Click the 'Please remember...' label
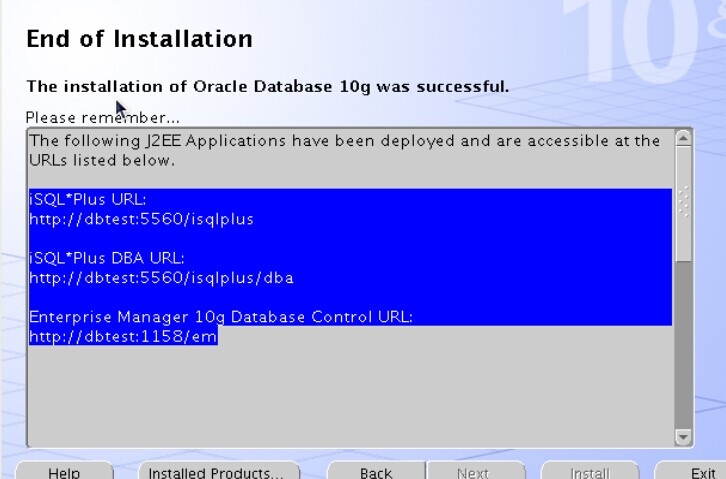 click(x=102, y=118)
